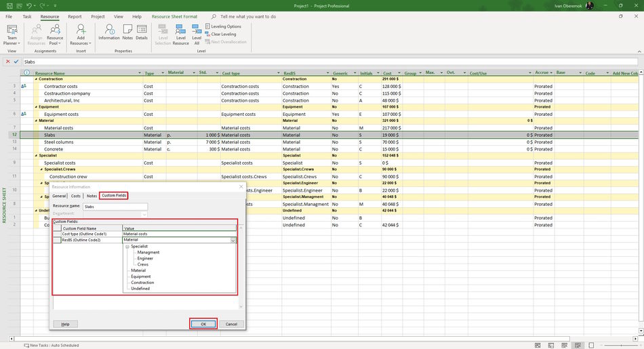Collapse the Constraction group row
Image resolution: width=644 pixels, height=349 pixels.
[x=36, y=79]
